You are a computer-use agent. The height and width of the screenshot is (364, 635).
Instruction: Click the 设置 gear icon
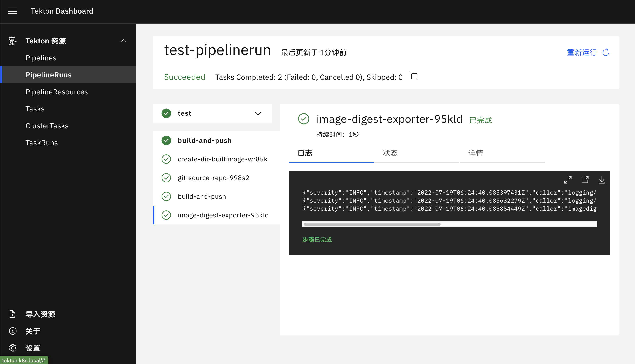coord(13,348)
